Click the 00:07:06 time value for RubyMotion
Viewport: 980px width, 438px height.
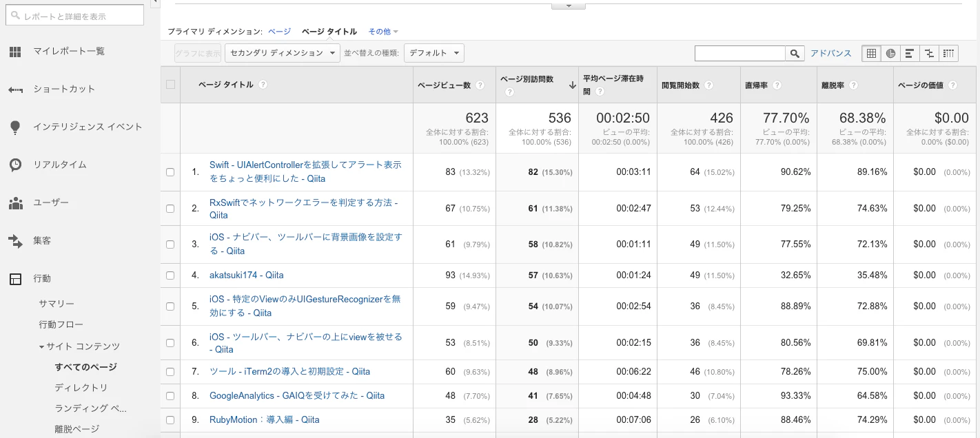[x=633, y=420]
